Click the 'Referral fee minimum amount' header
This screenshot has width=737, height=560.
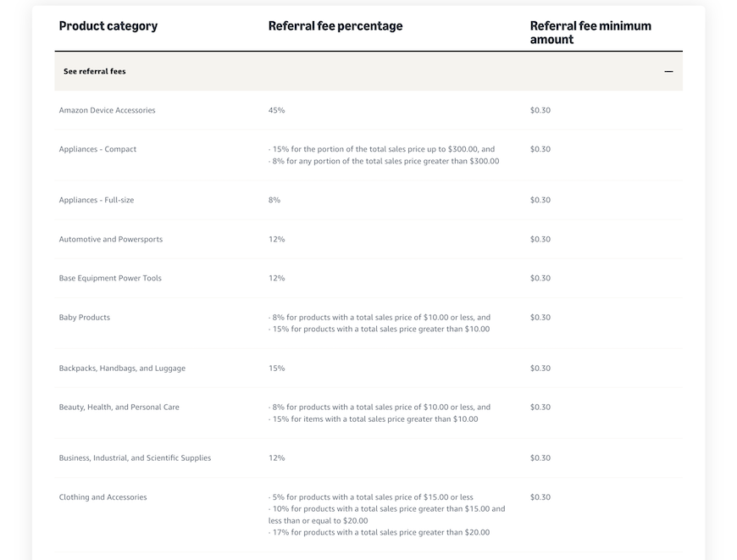click(590, 32)
